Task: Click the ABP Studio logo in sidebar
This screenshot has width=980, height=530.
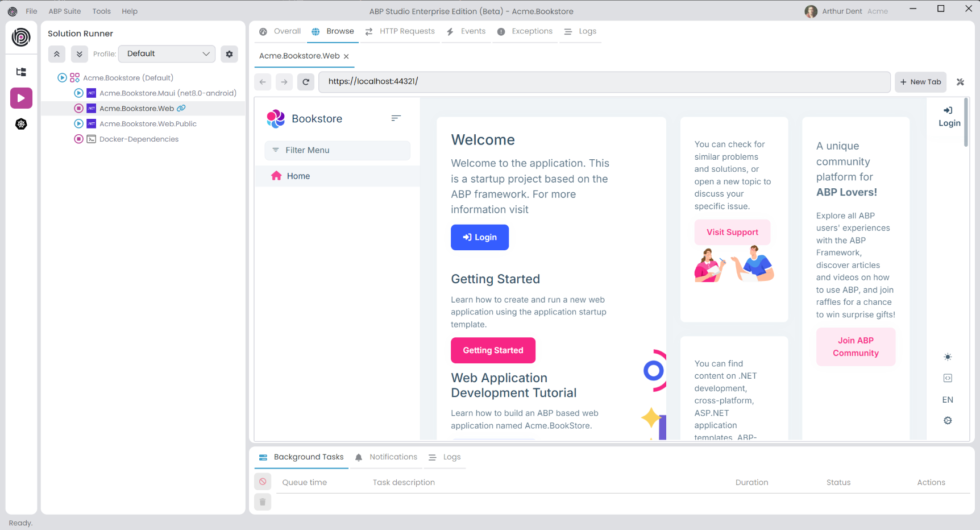Action: [x=21, y=38]
